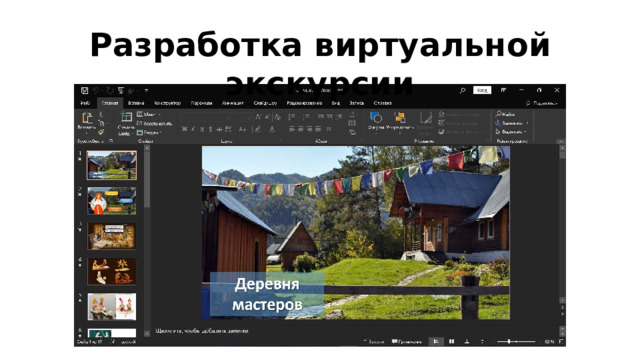Toggle the Заметки notes button

coord(374,342)
